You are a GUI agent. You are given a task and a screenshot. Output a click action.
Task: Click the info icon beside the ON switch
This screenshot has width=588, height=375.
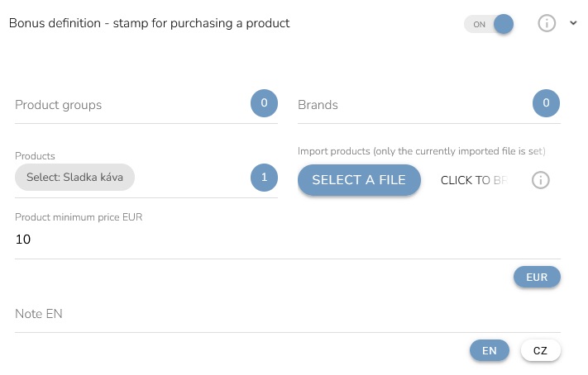click(x=547, y=23)
